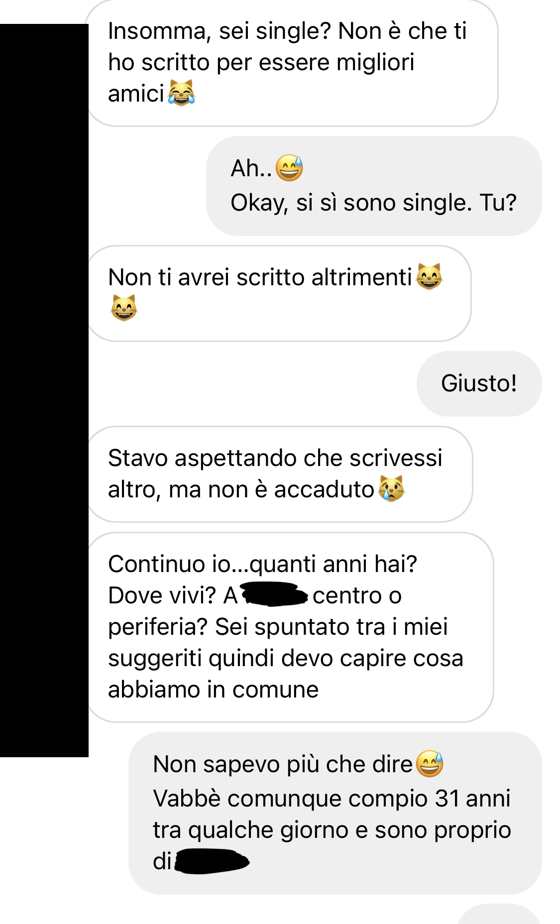Select the 'Insomma, sei single?' message bubble
560x924 pixels.
[x=292, y=63]
